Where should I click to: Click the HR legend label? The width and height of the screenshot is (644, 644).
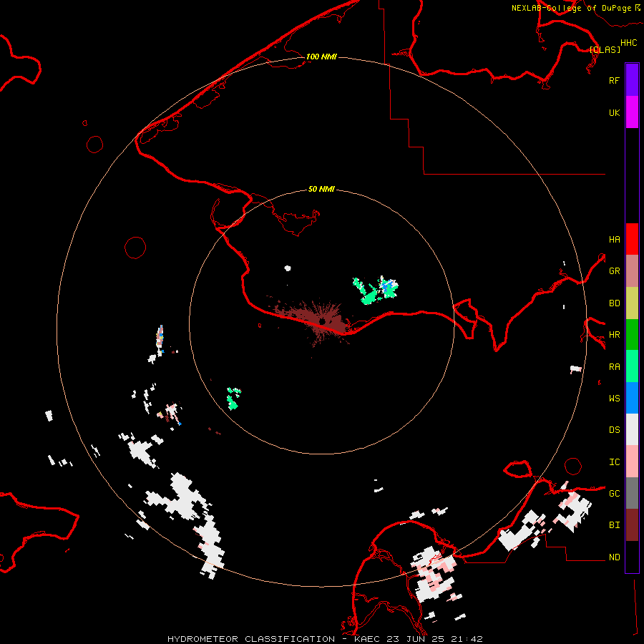click(x=614, y=335)
